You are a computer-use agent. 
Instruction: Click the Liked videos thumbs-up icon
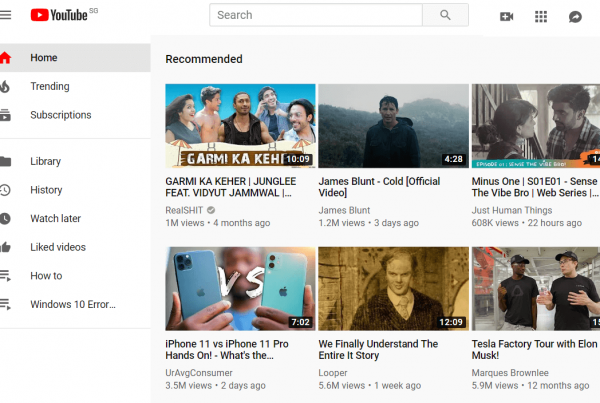tap(5, 247)
